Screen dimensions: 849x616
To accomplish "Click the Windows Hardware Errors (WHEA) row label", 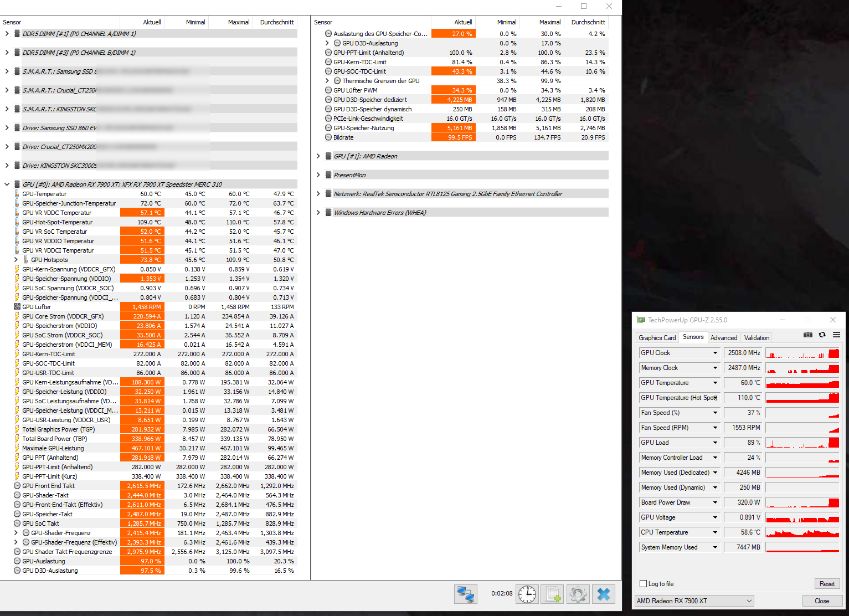I will (380, 213).
